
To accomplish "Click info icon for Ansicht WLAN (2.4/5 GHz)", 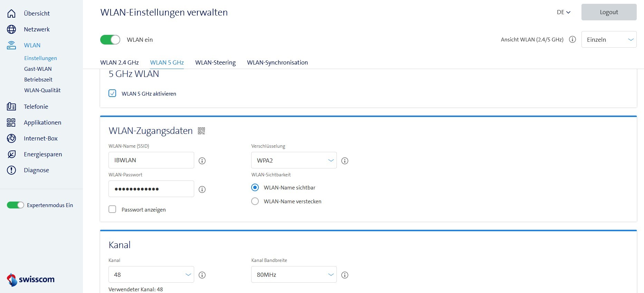I will 572,40.
